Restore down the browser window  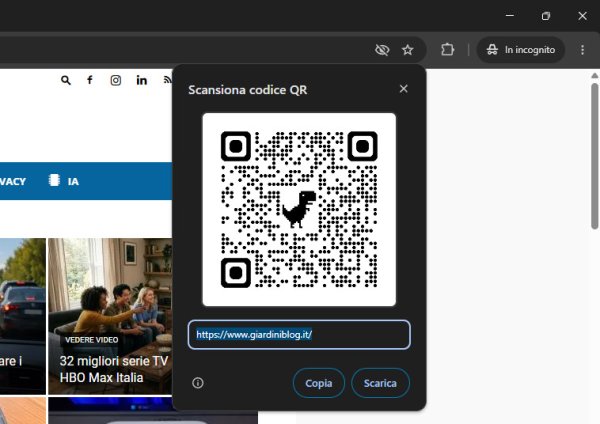click(546, 16)
